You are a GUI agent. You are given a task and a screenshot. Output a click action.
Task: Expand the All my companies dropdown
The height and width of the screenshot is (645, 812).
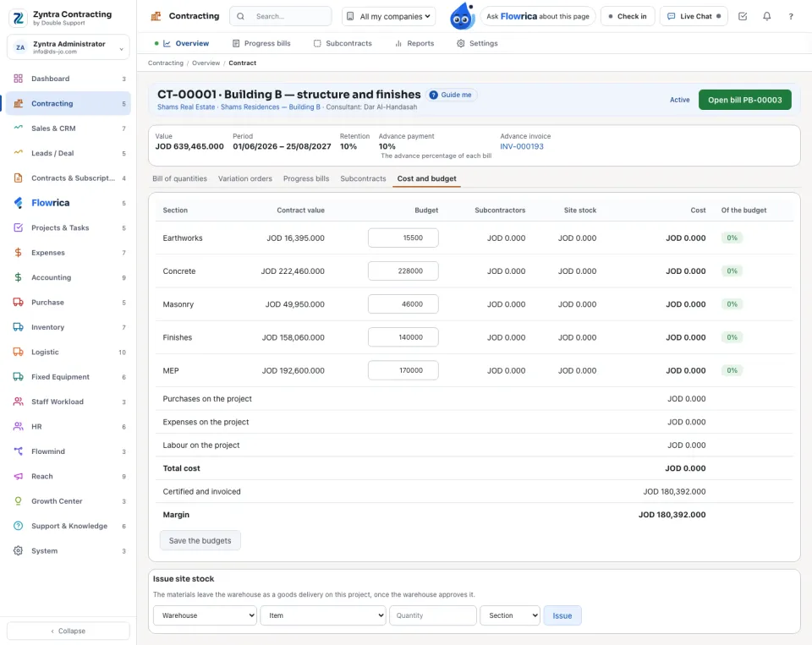pyautogui.click(x=389, y=17)
